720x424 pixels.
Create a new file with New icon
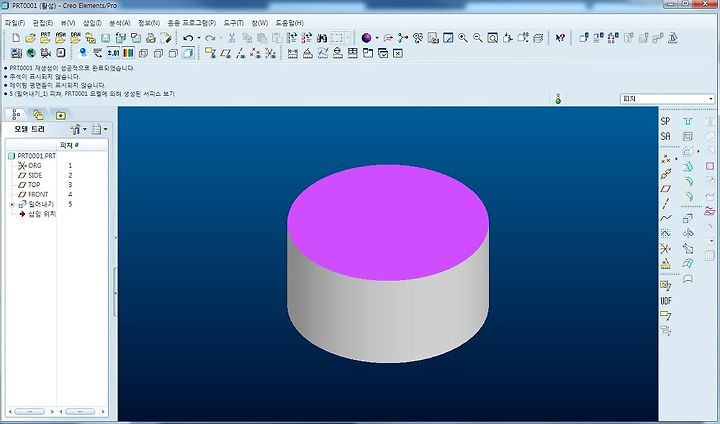point(16,38)
